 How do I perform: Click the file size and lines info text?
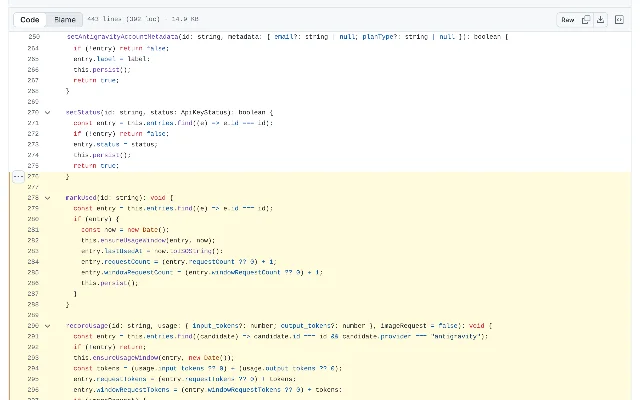pyautogui.click(x=143, y=19)
